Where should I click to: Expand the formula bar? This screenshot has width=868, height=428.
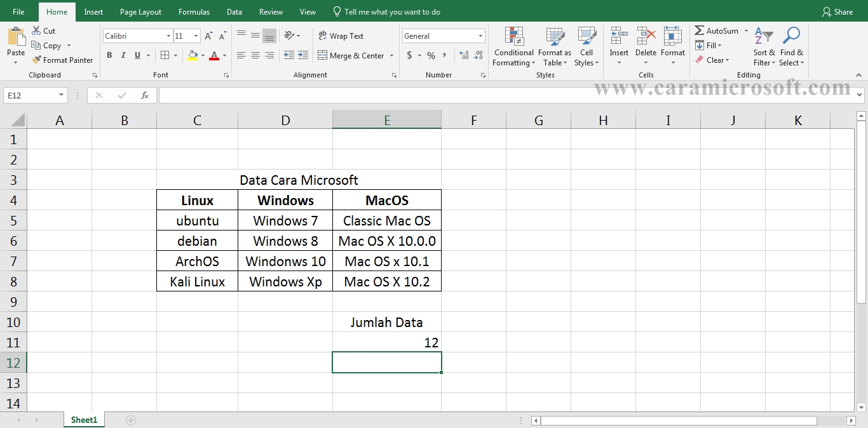click(860, 95)
